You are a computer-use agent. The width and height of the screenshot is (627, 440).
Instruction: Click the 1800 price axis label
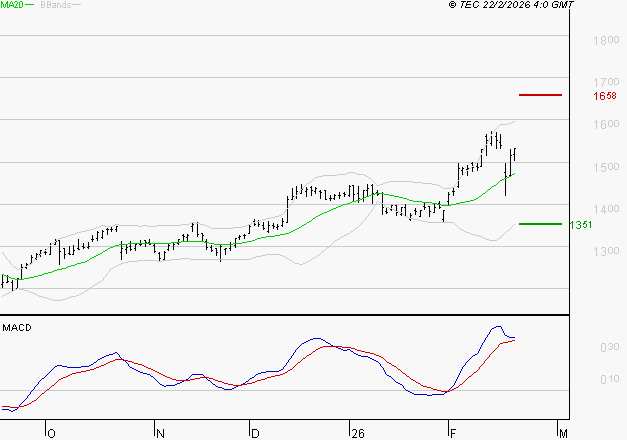606,40
